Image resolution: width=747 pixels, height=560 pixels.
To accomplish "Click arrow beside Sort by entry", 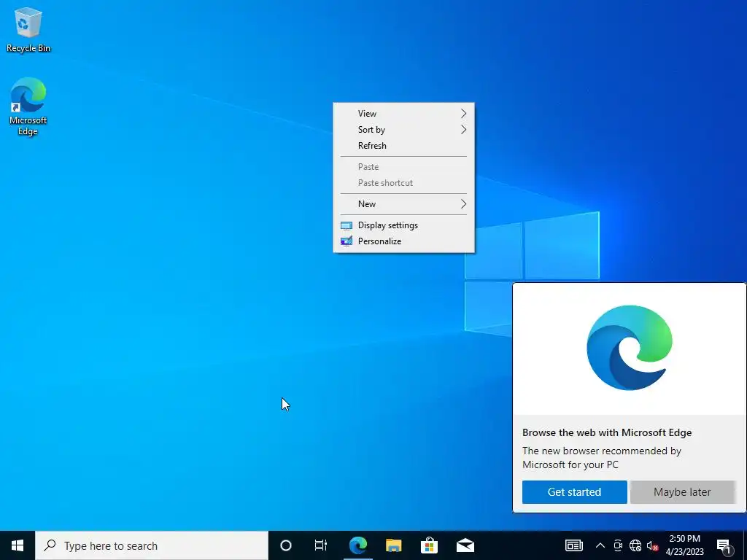I will pos(463,130).
